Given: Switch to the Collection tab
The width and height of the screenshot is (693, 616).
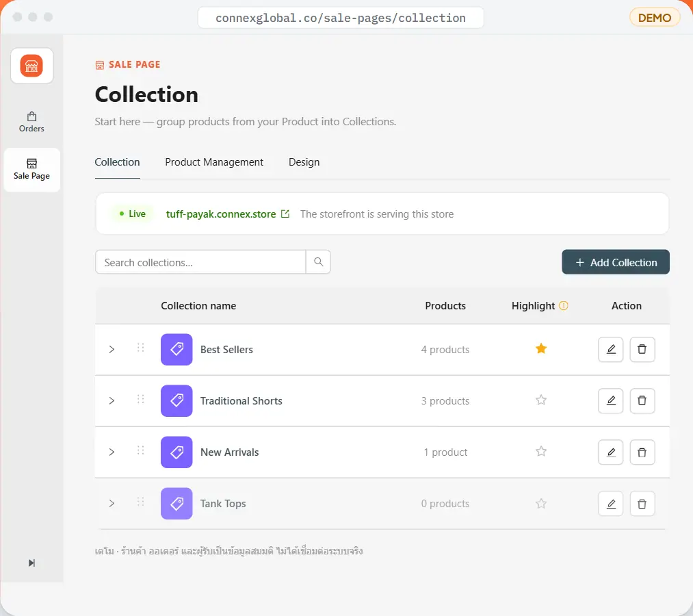Looking at the screenshot, I should 117,162.
